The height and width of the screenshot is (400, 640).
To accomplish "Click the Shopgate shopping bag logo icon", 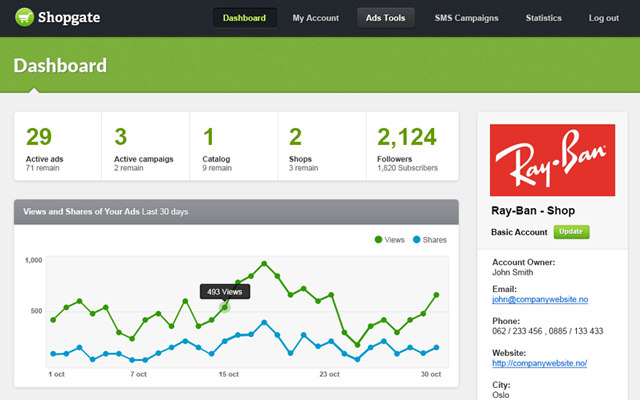I will pyautogui.click(x=24, y=18).
